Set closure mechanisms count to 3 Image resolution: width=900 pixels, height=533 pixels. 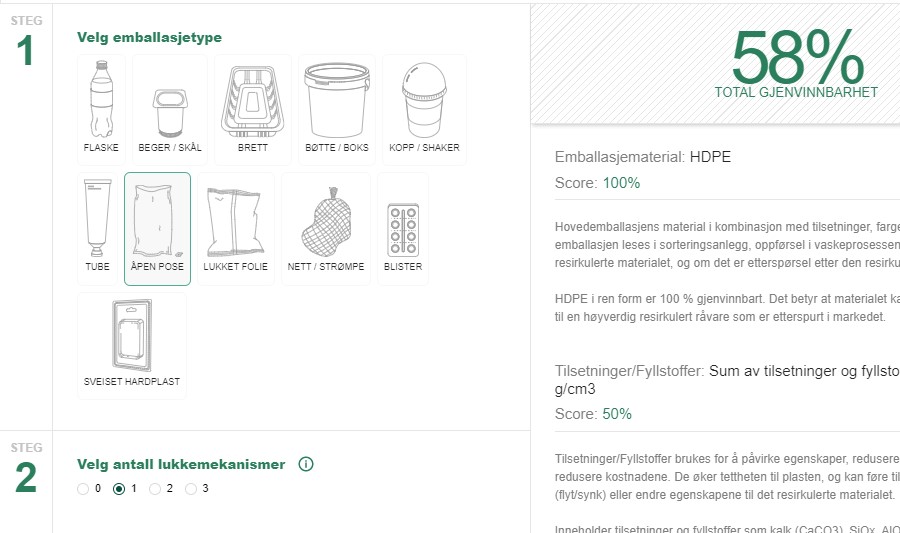[191, 489]
